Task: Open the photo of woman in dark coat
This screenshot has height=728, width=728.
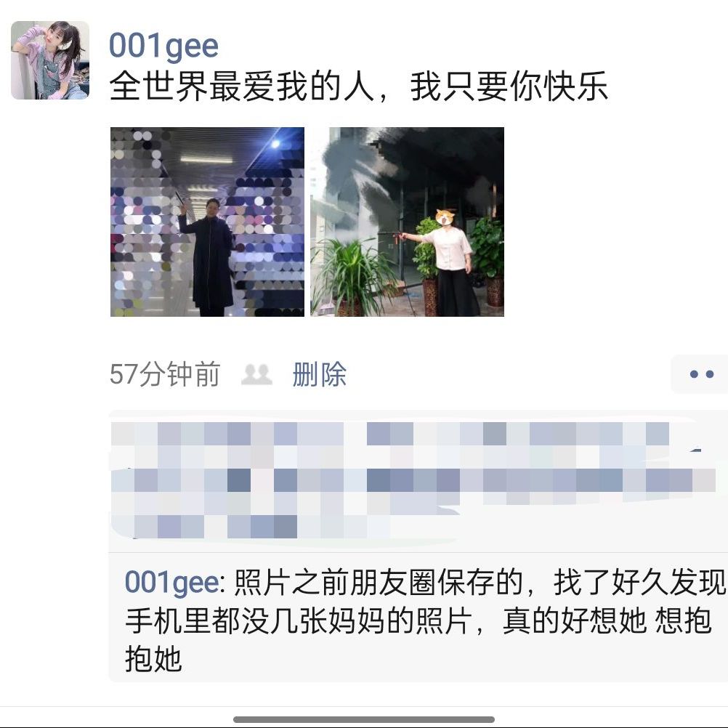Action: [207, 222]
